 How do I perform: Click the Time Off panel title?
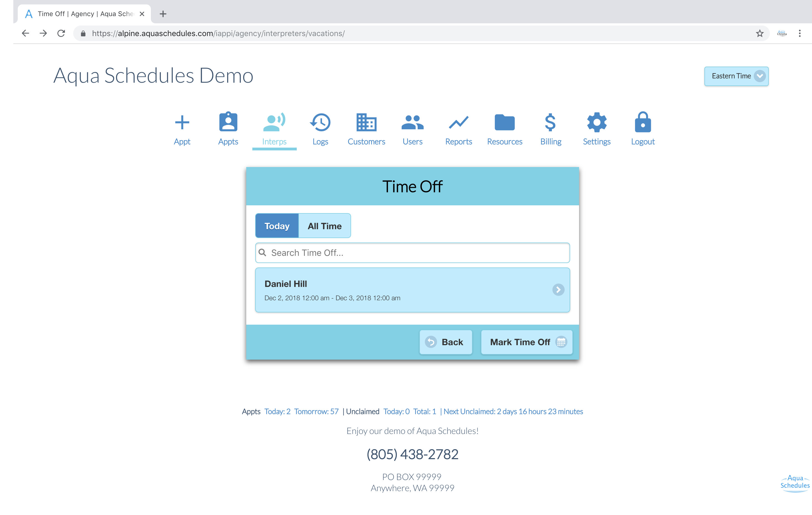tap(412, 186)
